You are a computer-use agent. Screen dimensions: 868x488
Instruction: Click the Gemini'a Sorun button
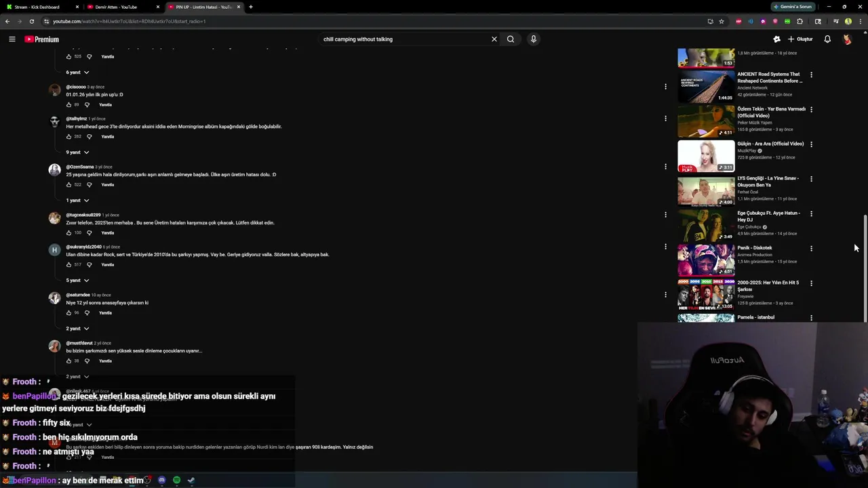[793, 7]
